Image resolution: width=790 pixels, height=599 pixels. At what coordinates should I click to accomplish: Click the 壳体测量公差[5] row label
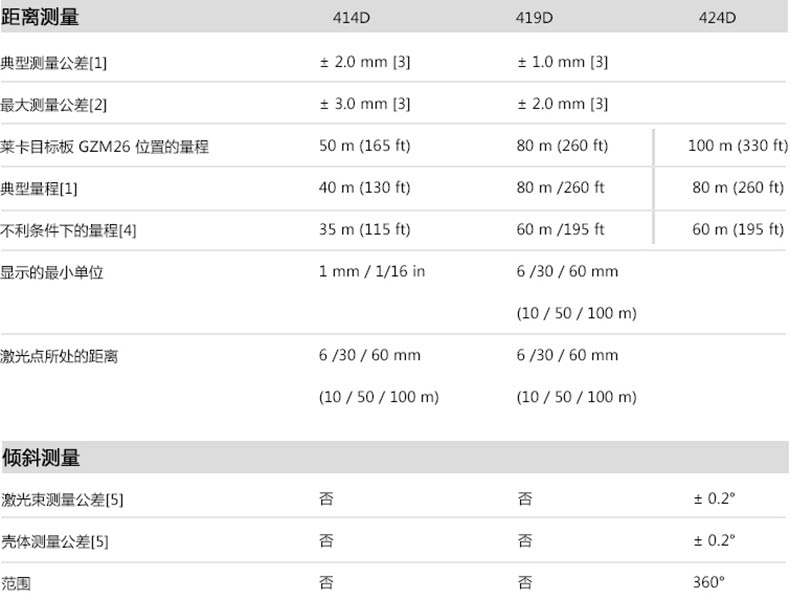(55, 541)
